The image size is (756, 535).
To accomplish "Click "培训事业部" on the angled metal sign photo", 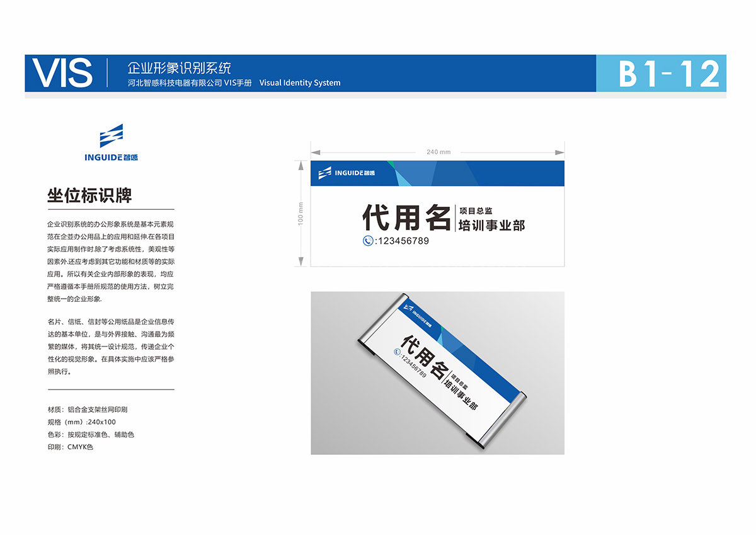I will pyautogui.click(x=460, y=396).
